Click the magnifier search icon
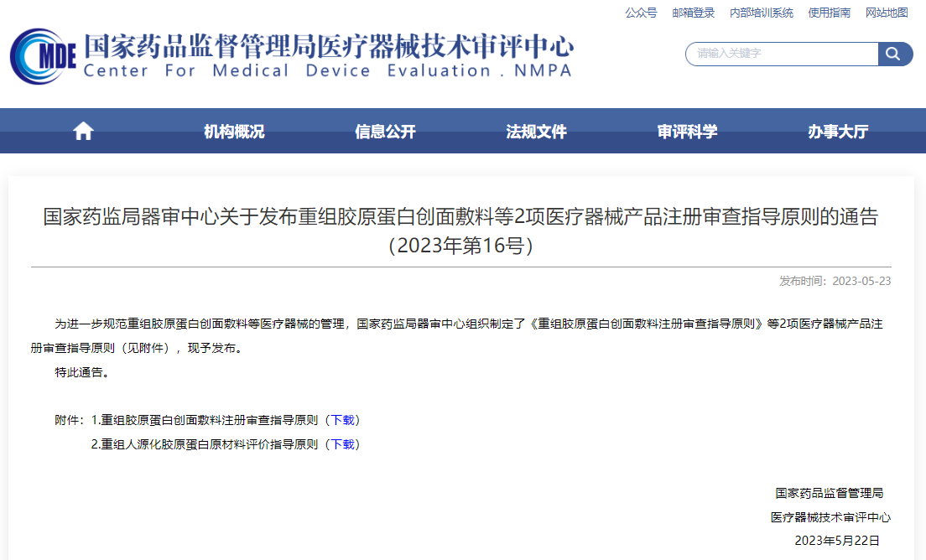926x560 pixels. point(894,54)
